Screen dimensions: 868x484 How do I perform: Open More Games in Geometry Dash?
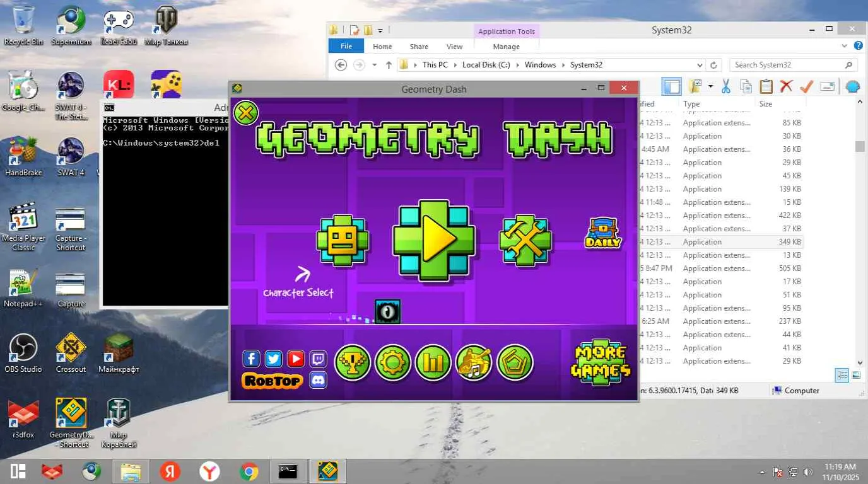click(x=601, y=362)
